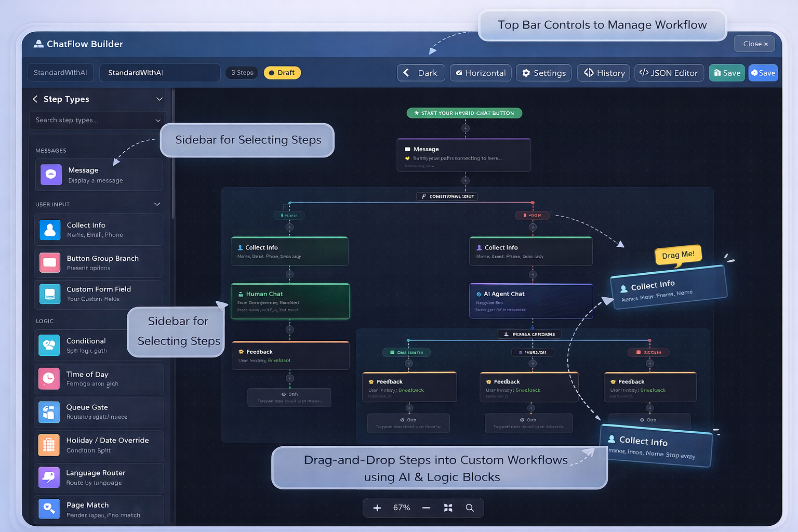Click the Button Group Branch icon
Image resolution: width=798 pixels, height=532 pixels.
pos(49,262)
